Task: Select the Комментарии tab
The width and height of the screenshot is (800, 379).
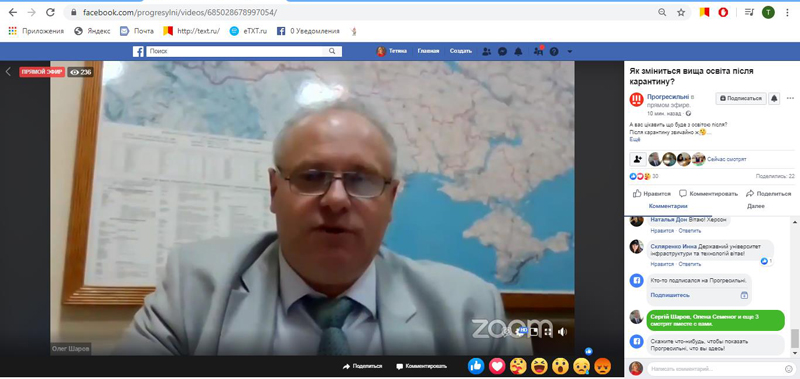Action: (668, 206)
